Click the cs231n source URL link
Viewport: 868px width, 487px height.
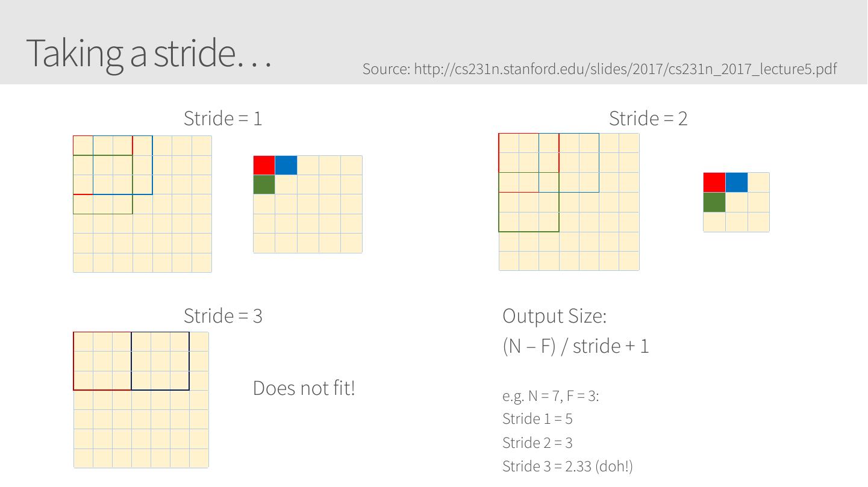(599, 69)
